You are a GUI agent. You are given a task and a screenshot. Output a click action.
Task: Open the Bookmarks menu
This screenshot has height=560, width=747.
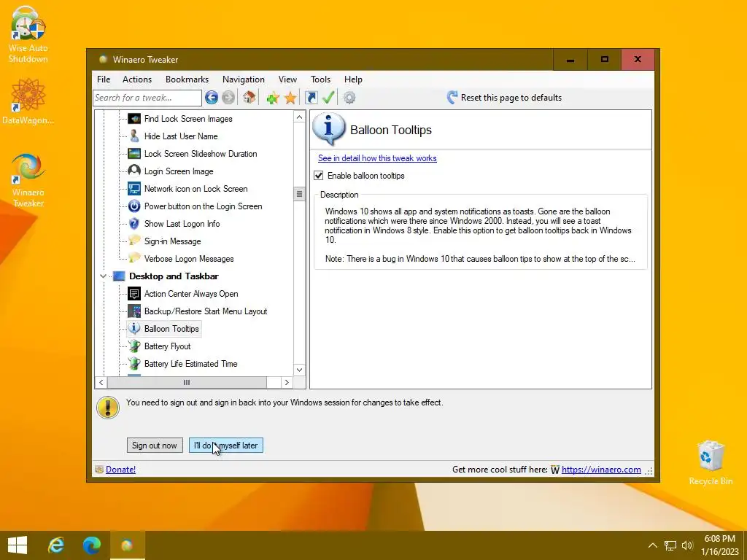(187, 79)
